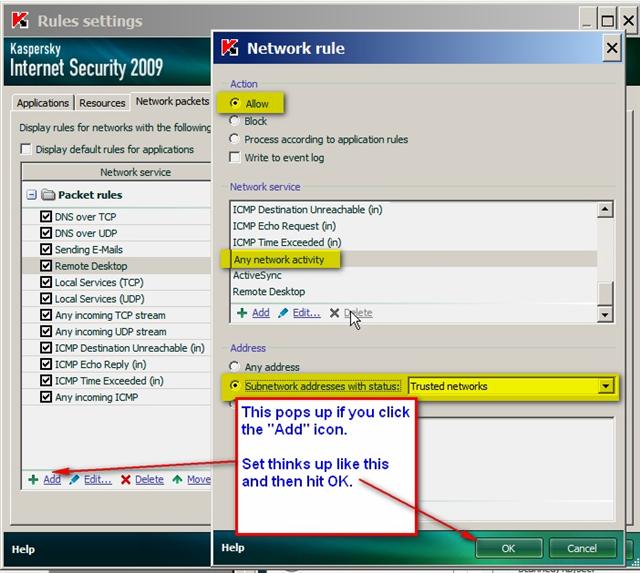
Task: Click the green plus icon in Rules settings
Action: click(33, 479)
